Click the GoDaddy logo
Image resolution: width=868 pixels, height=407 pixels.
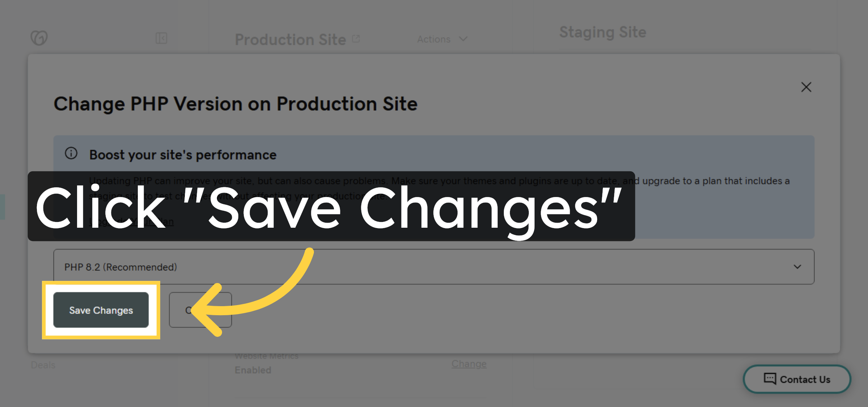[x=38, y=37]
